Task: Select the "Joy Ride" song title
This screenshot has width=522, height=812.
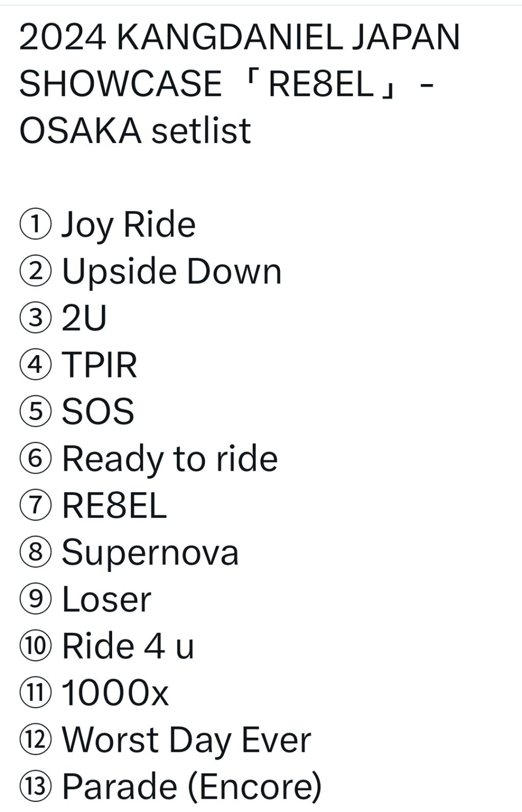Action: [128, 225]
